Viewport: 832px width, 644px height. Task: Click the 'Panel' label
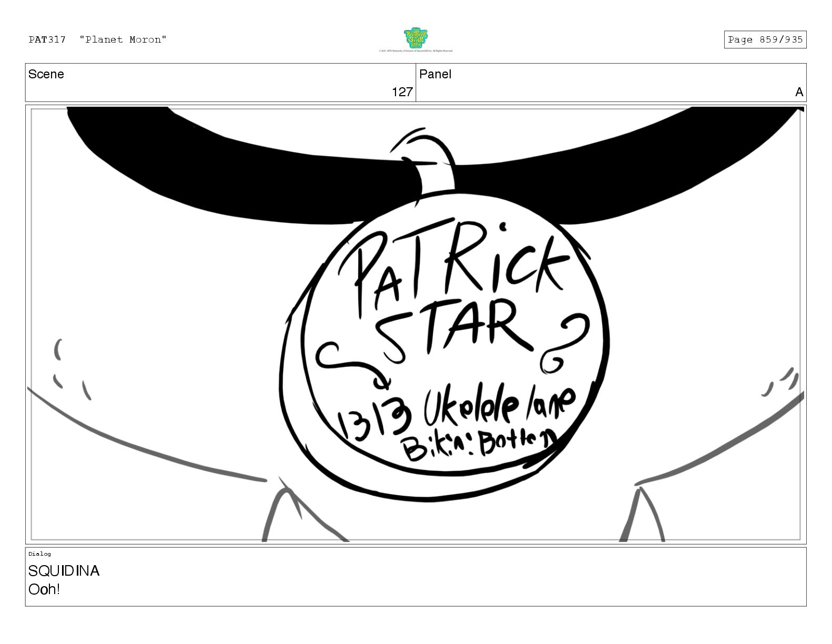point(435,74)
